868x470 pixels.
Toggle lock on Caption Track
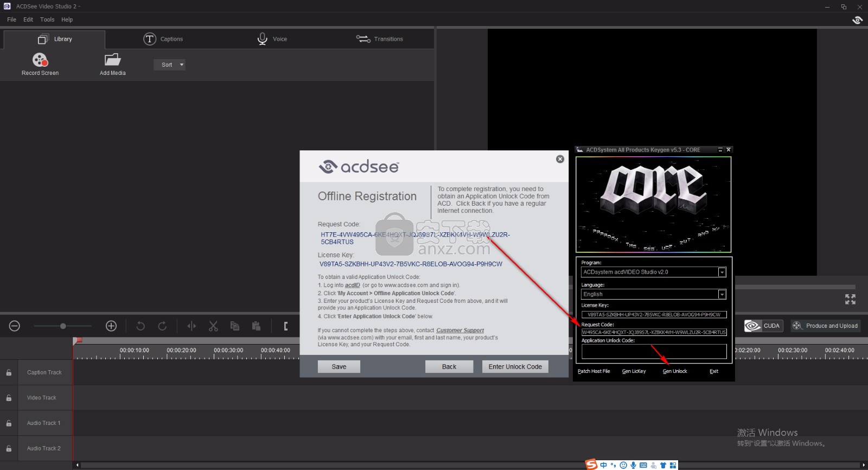pos(9,372)
